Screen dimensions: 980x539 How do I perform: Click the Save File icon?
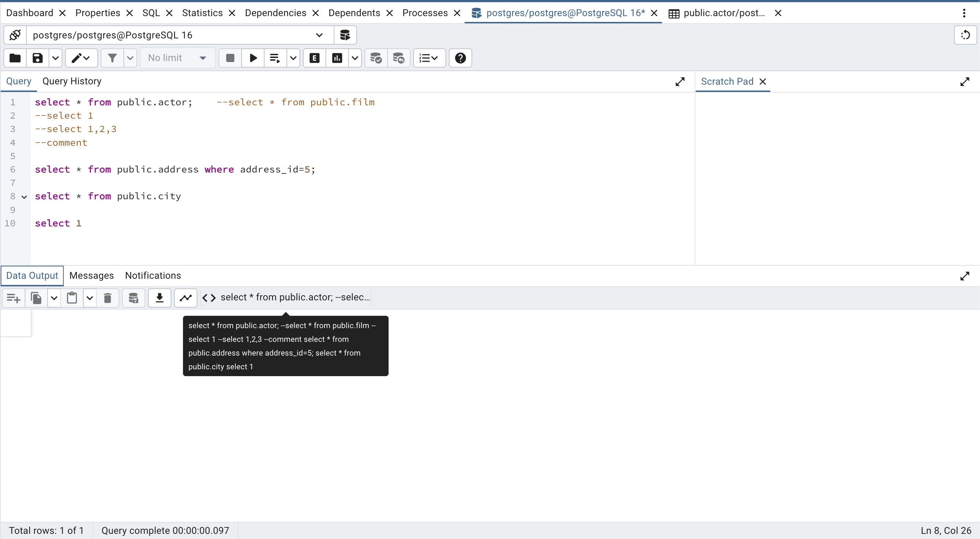pos(38,58)
